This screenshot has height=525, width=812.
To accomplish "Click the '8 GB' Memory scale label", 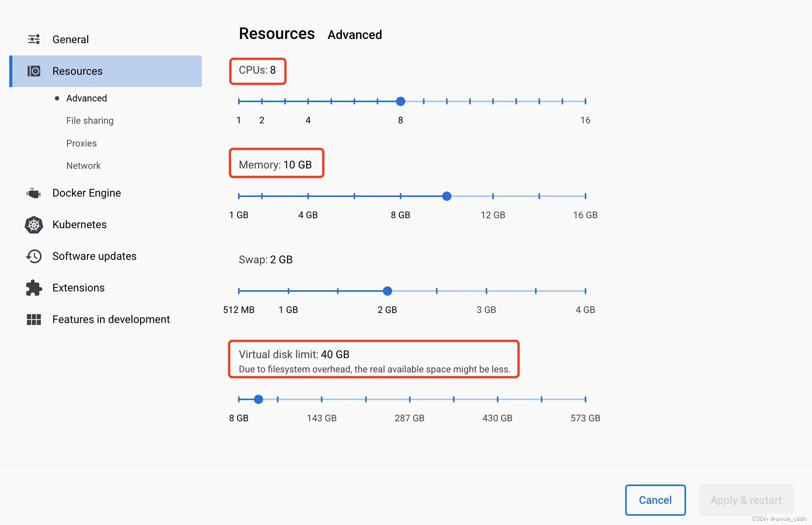I will pos(401,215).
